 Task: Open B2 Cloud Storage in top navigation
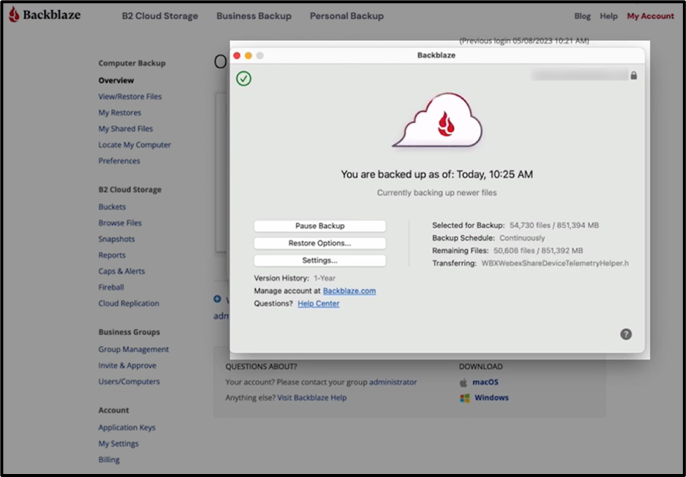pyautogui.click(x=160, y=16)
